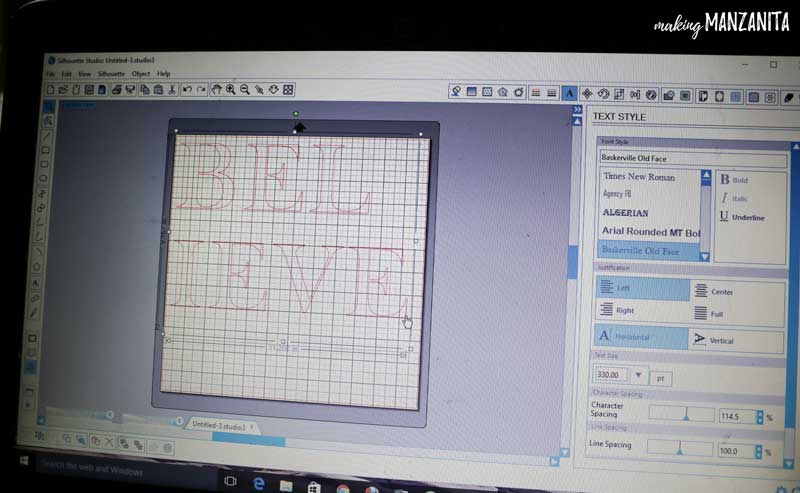800x493 pixels.
Task: Select the Text tool in left toolbar
Action: (35, 283)
